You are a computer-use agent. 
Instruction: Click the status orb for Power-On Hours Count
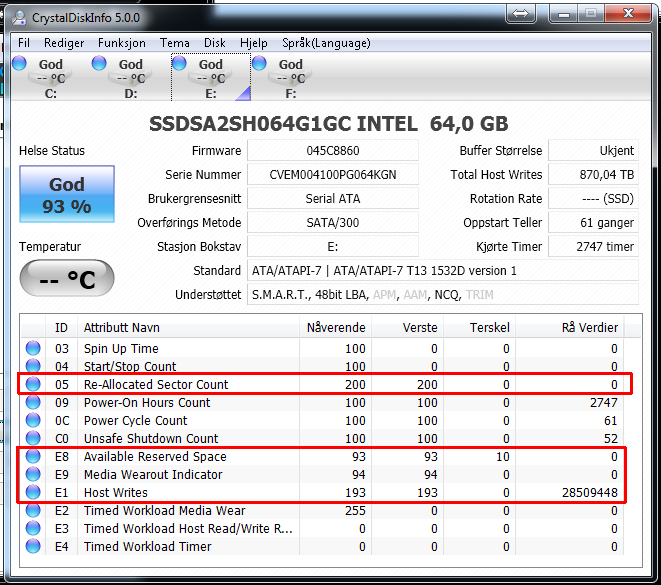(x=33, y=402)
